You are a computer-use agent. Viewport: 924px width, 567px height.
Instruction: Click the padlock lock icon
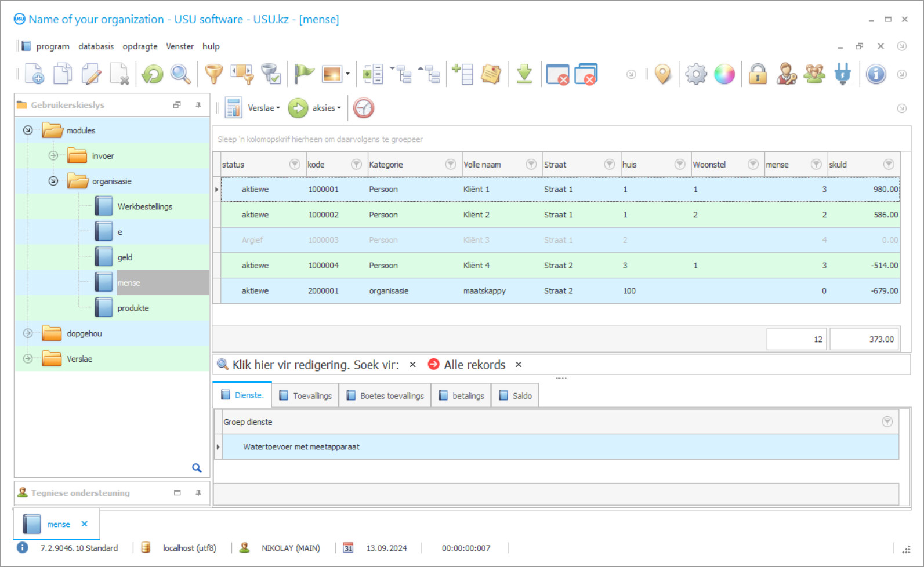click(x=758, y=74)
